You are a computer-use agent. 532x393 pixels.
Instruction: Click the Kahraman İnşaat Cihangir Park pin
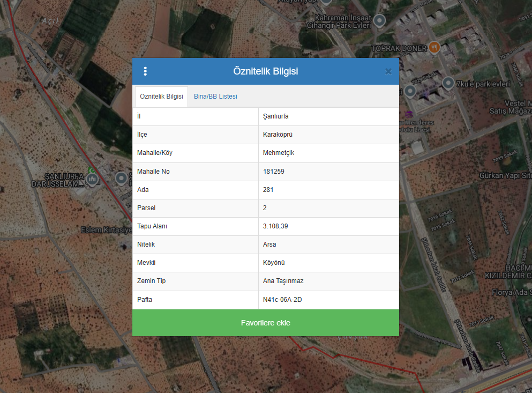pyautogui.click(x=379, y=21)
